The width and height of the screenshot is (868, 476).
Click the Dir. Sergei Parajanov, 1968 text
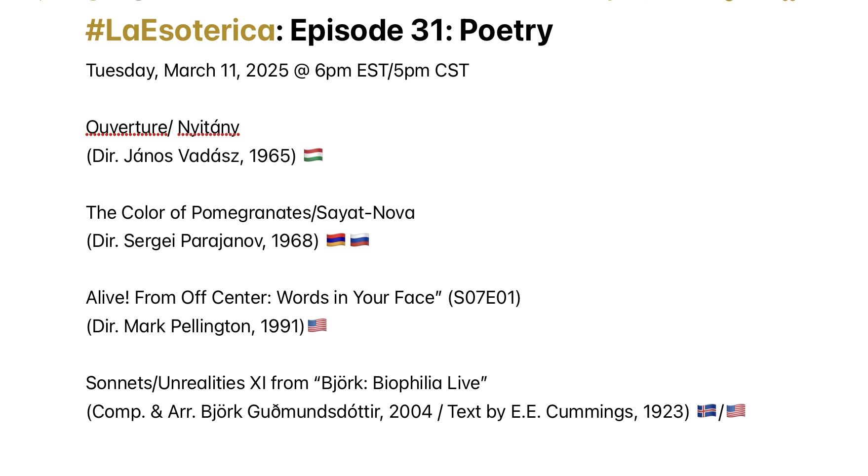[202, 241]
